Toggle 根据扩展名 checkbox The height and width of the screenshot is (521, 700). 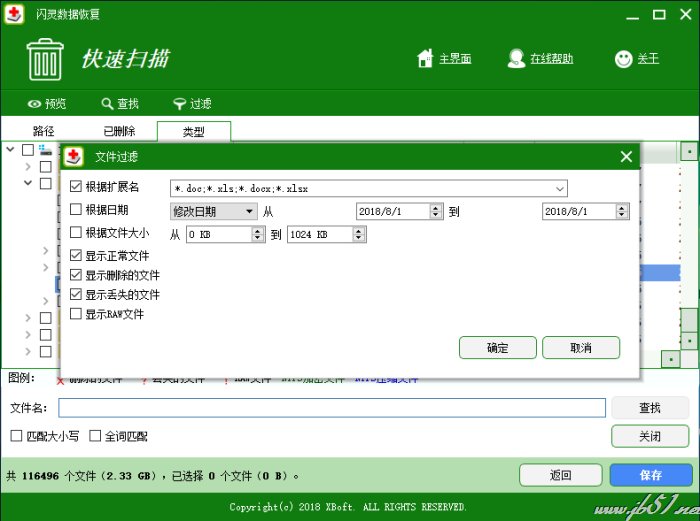tap(76, 186)
